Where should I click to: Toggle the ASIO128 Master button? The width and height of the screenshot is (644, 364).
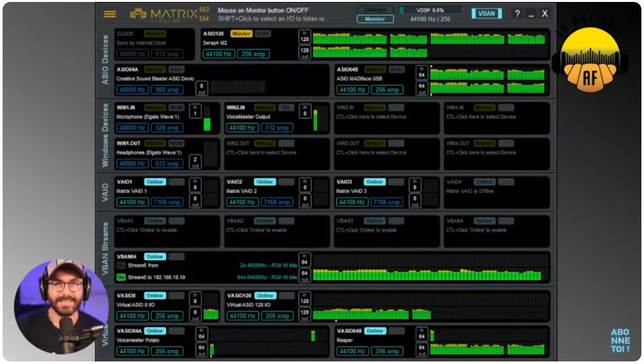(x=241, y=34)
